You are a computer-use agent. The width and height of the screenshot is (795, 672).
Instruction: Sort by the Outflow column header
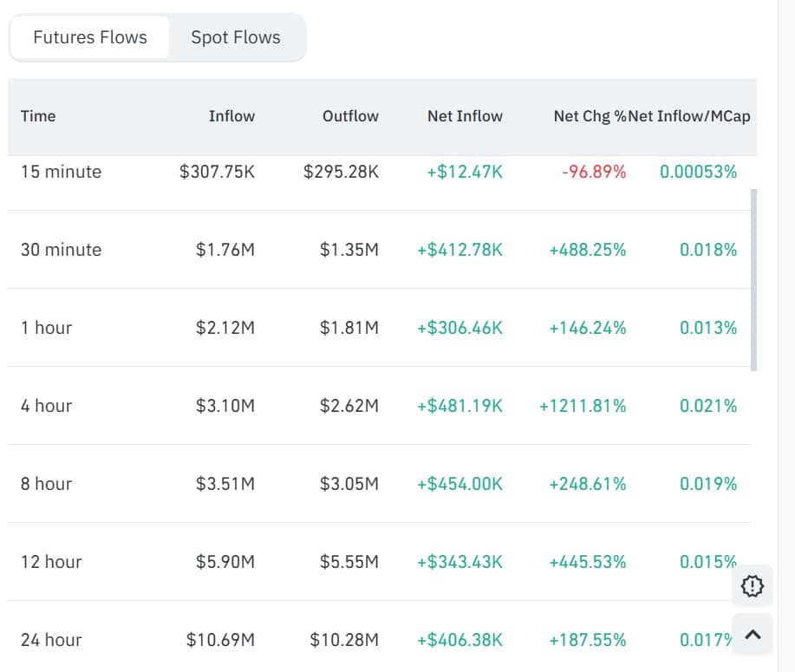coord(350,115)
